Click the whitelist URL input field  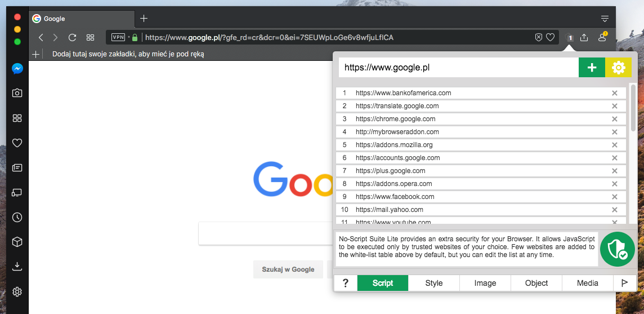(458, 68)
